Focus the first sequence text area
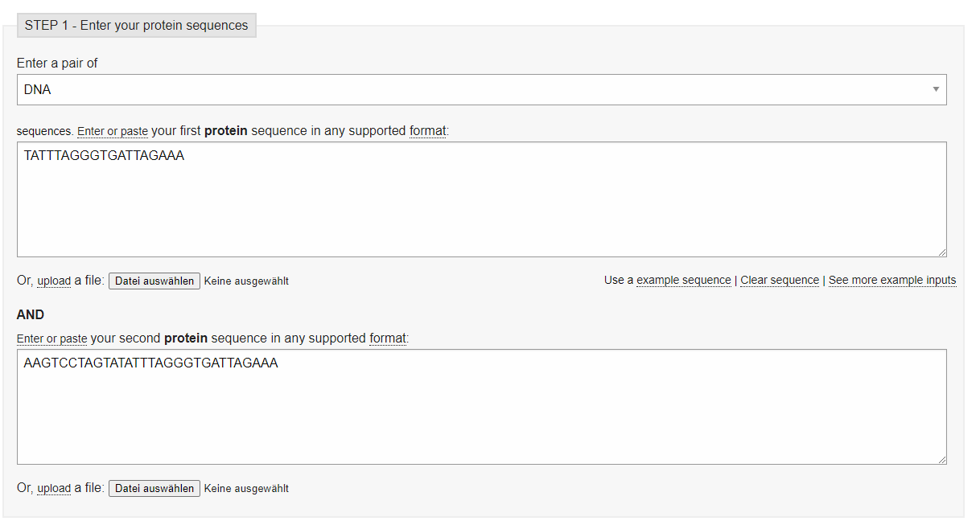Image resolution: width=980 pixels, height=521 pixels. (481, 199)
